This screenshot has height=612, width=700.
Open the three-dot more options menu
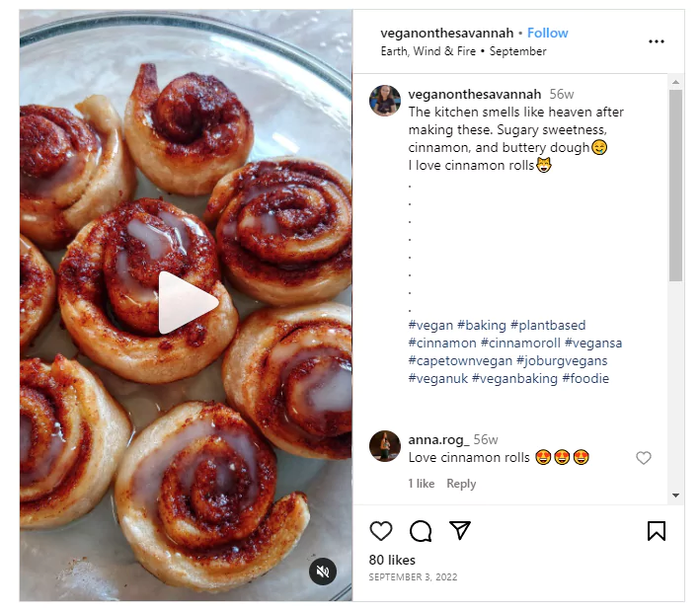click(x=657, y=41)
